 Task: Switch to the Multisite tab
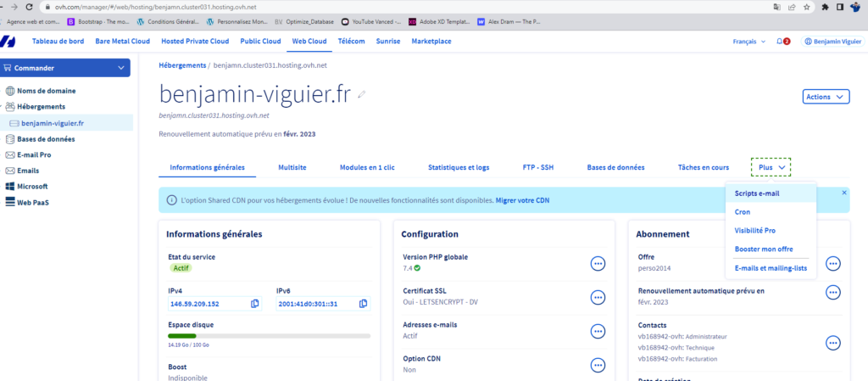[292, 168]
